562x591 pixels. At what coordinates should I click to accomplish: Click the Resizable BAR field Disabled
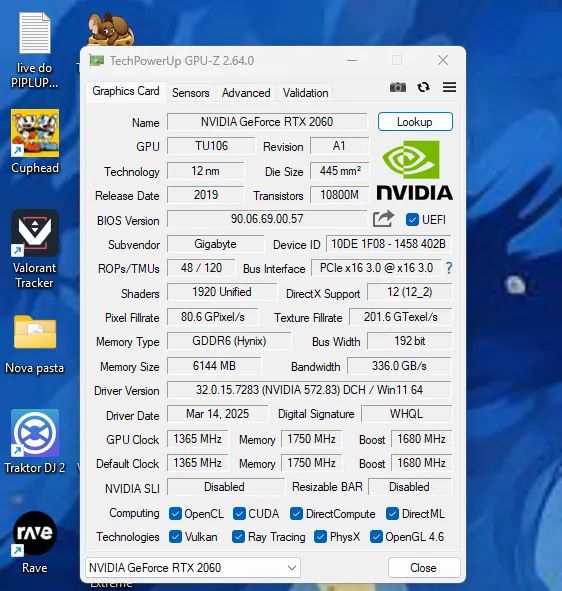click(409, 487)
